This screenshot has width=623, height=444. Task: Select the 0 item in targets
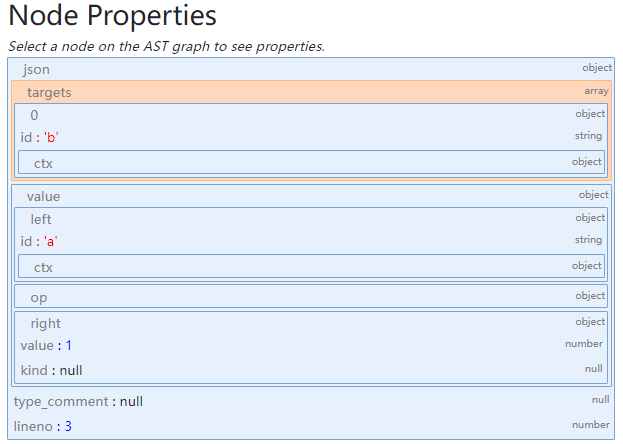tap(34, 115)
